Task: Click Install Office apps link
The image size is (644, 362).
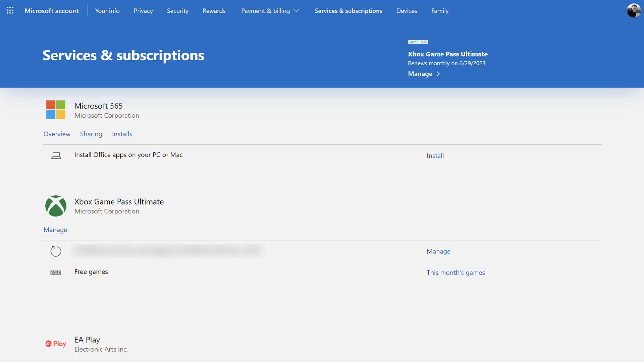Action: tap(435, 155)
